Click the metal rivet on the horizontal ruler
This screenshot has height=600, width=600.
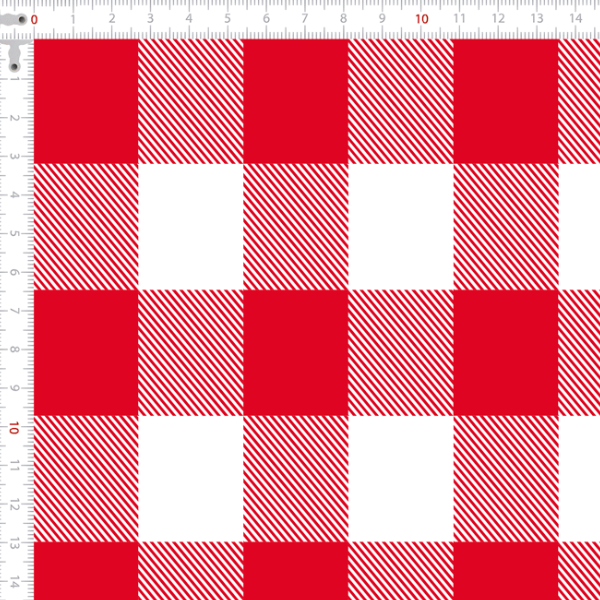click(21, 20)
